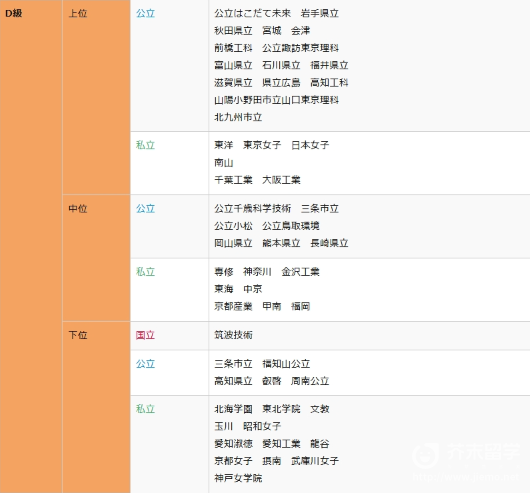The image size is (530, 493).
Task: Select the 上位 tier cell
Action: point(96,97)
